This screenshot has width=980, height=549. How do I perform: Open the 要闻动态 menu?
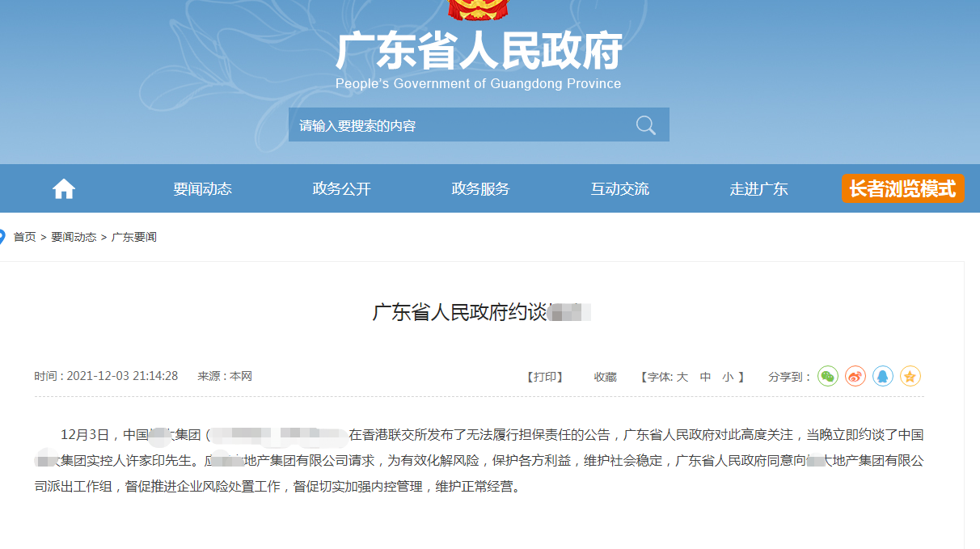[x=202, y=189]
